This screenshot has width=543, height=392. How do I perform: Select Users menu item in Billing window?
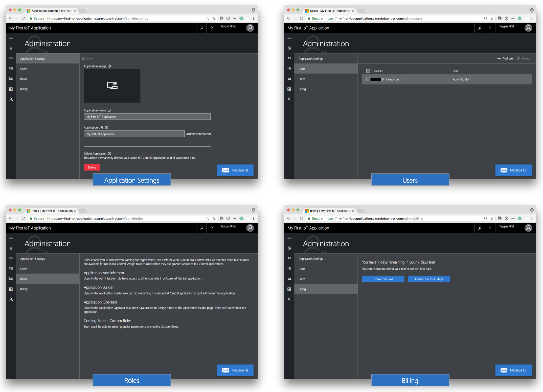[326, 269]
